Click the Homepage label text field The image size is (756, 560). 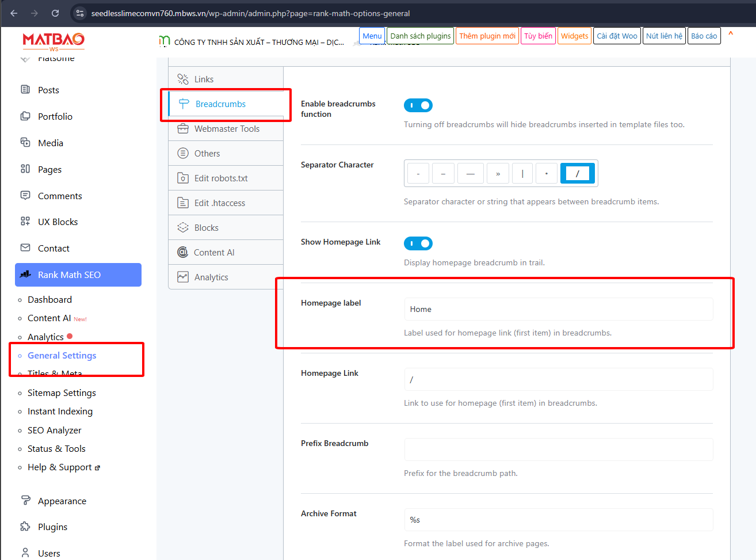[558, 309]
